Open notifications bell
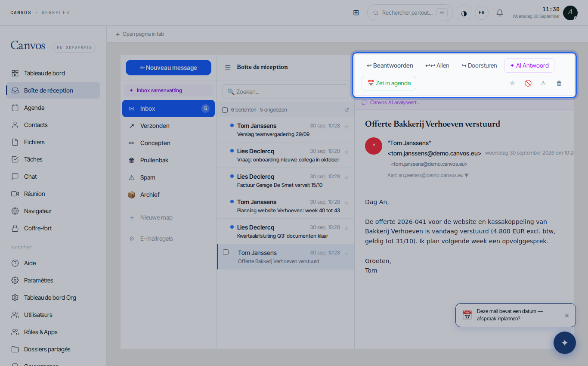The height and width of the screenshot is (366, 588). 500,13
